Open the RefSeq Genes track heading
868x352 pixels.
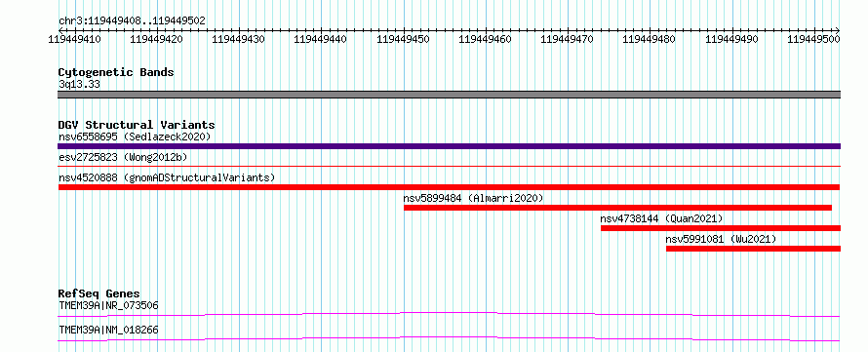pos(99,293)
